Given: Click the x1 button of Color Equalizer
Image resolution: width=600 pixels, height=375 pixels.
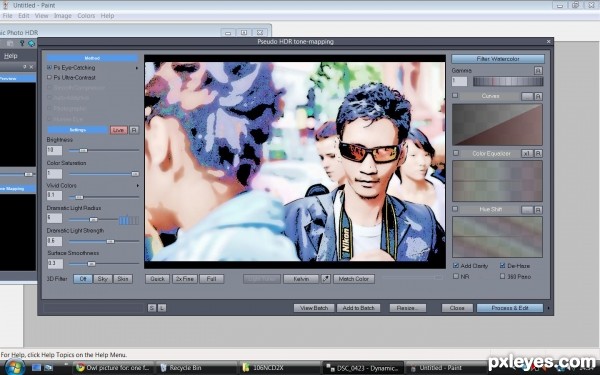Looking at the screenshot, I should [x=527, y=153].
